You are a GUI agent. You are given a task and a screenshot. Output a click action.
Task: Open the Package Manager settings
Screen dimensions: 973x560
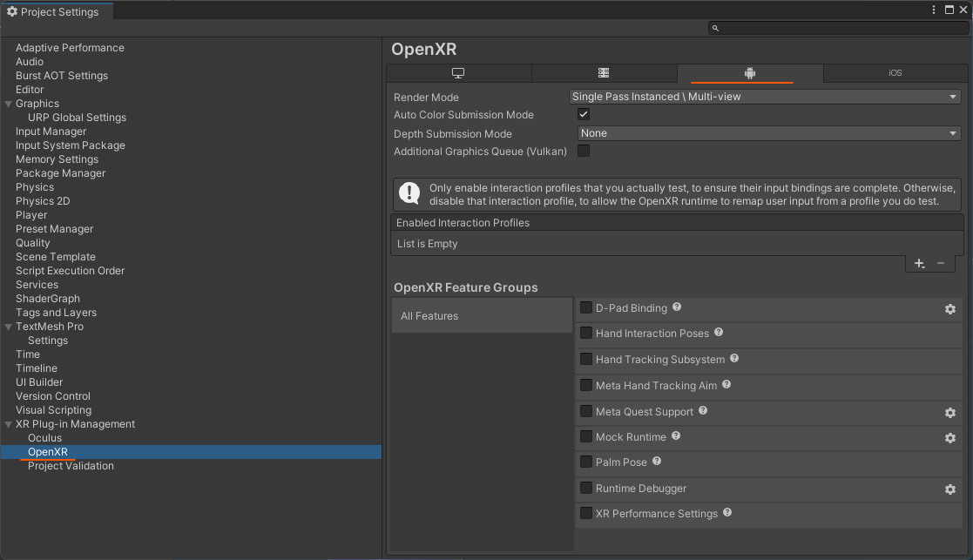[60, 173]
